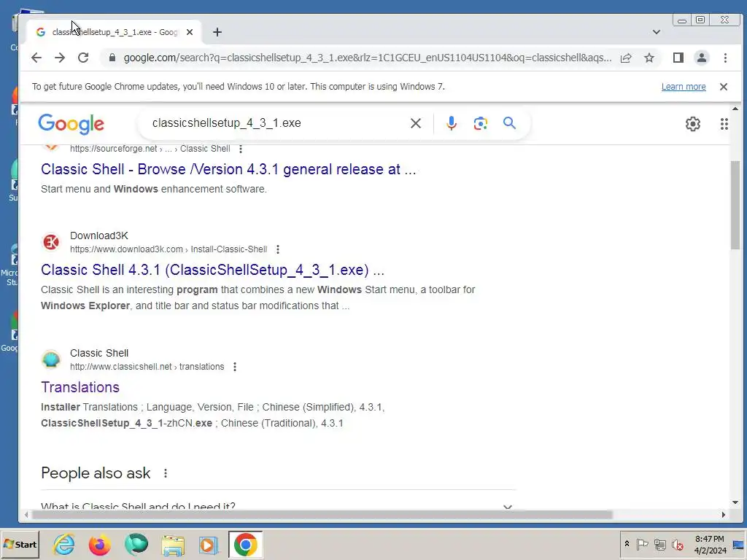Launch Firefox from taskbar
The width and height of the screenshot is (747, 560).
[99, 544]
